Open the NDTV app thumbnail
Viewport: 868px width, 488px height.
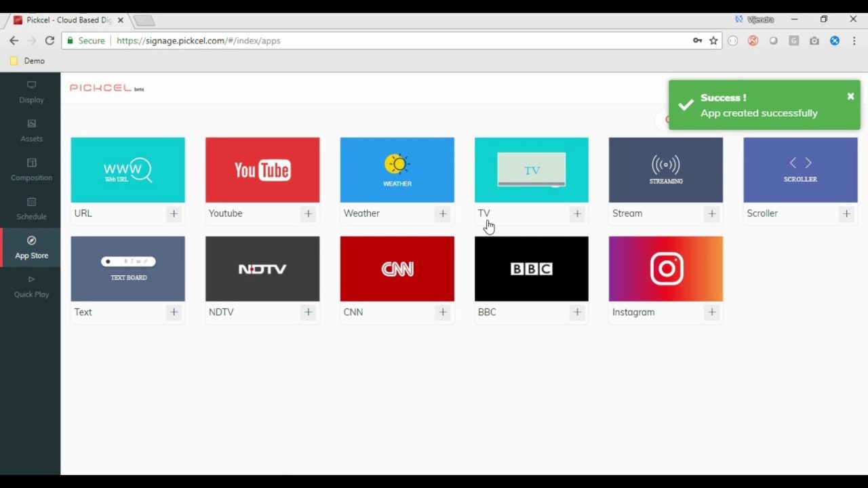(262, 269)
